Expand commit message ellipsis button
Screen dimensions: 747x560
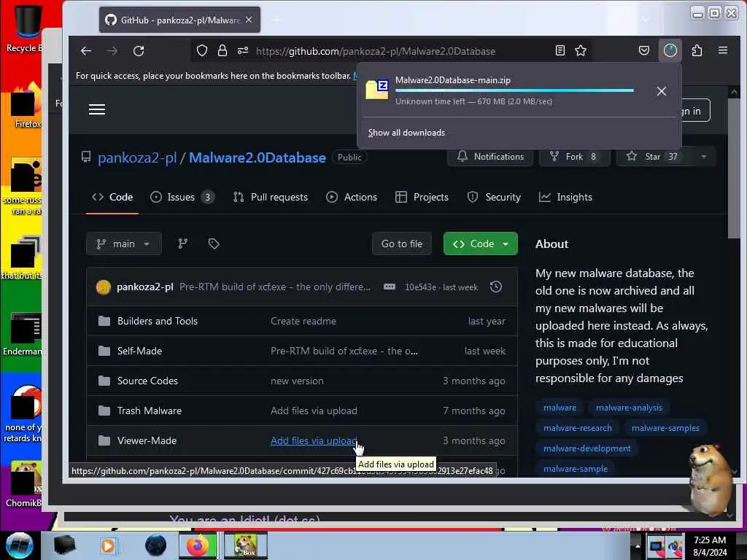[390, 287]
